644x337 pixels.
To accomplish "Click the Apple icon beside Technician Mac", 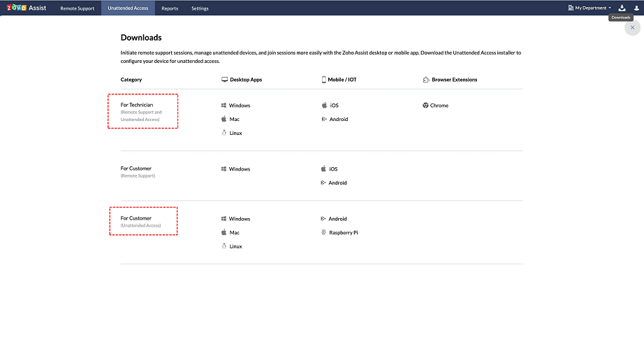I will point(224,119).
